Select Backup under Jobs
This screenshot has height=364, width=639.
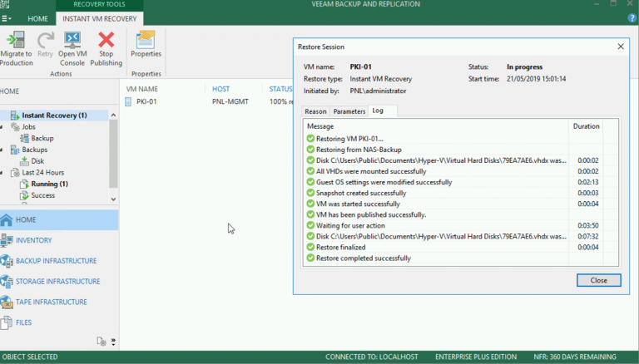click(x=42, y=138)
